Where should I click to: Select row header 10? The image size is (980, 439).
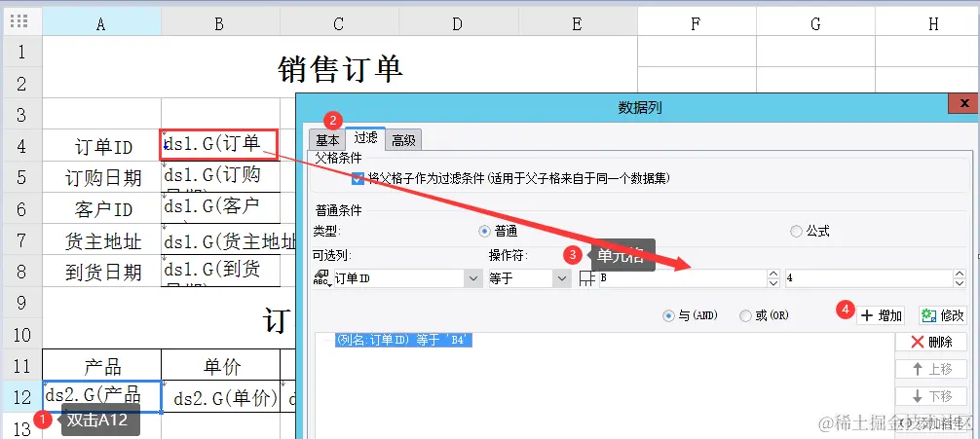(x=21, y=334)
